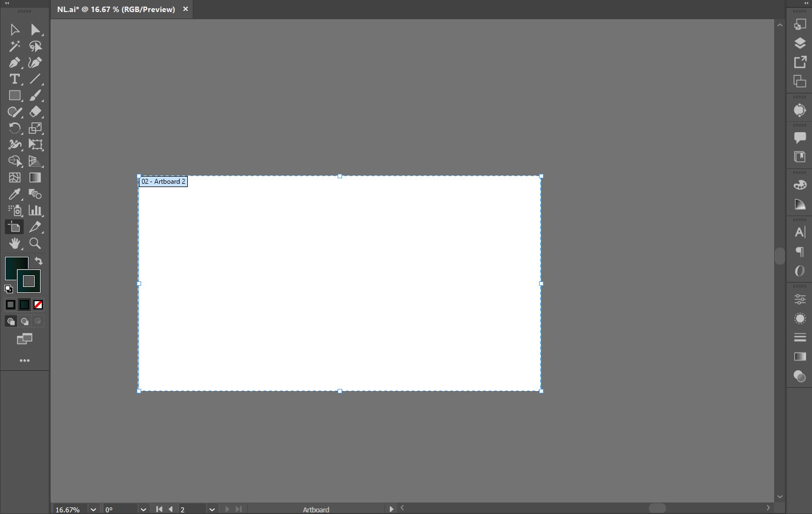Open the Layers panel
This screenshot has height=514, width=812.
click(x=800, y=43)
